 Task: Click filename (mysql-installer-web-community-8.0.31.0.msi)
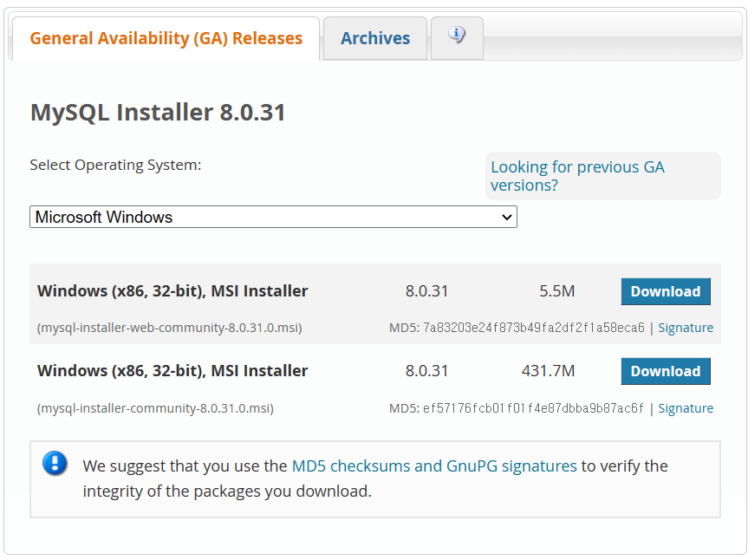169,329
